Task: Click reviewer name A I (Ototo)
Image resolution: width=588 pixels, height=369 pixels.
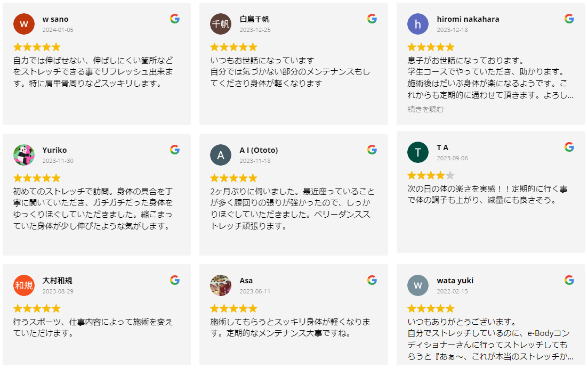Action: pyautogui.click(x=259, y=150)
